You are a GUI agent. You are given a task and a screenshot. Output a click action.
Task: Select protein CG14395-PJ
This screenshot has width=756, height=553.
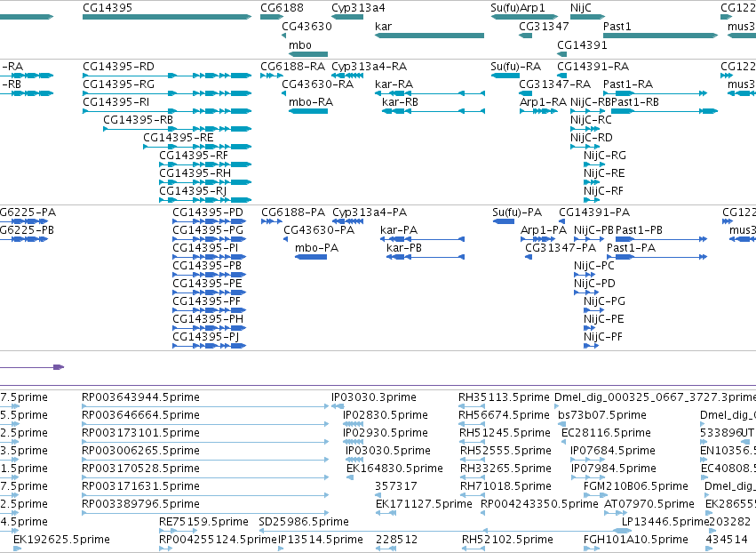[205, 336]
